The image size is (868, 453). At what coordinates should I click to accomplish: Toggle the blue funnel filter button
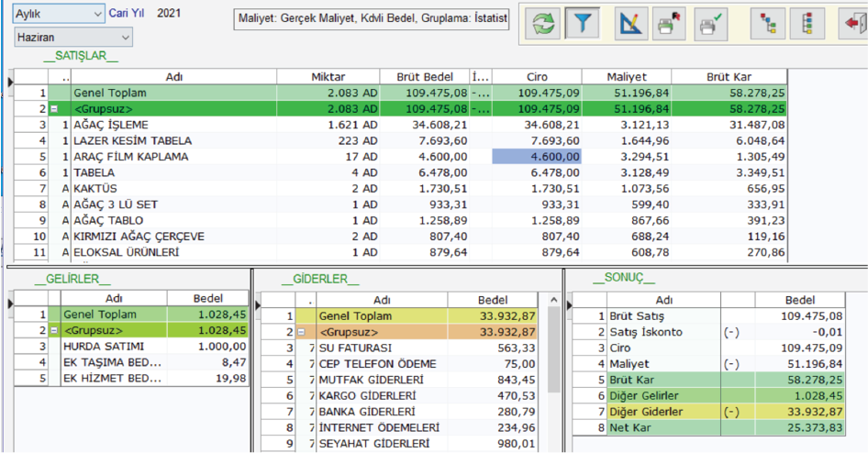click(x=581, y=26)
